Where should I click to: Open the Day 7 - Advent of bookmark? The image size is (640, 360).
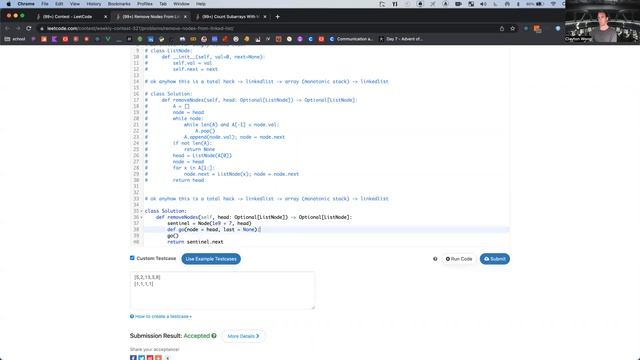tap(401, 39)
